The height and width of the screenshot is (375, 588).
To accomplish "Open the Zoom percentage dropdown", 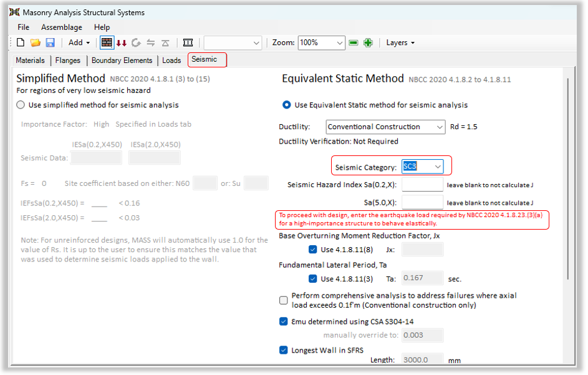I will 340,43.
